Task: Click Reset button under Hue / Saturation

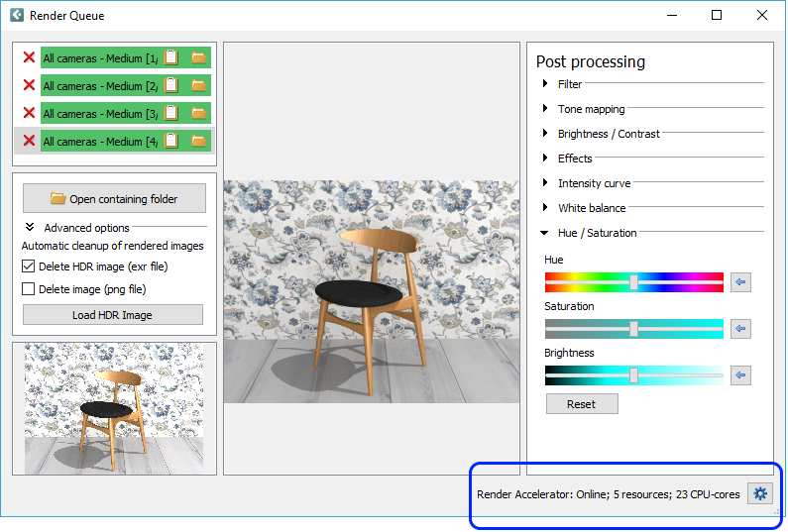Action: pyautogui.click(x=582, y=404)
